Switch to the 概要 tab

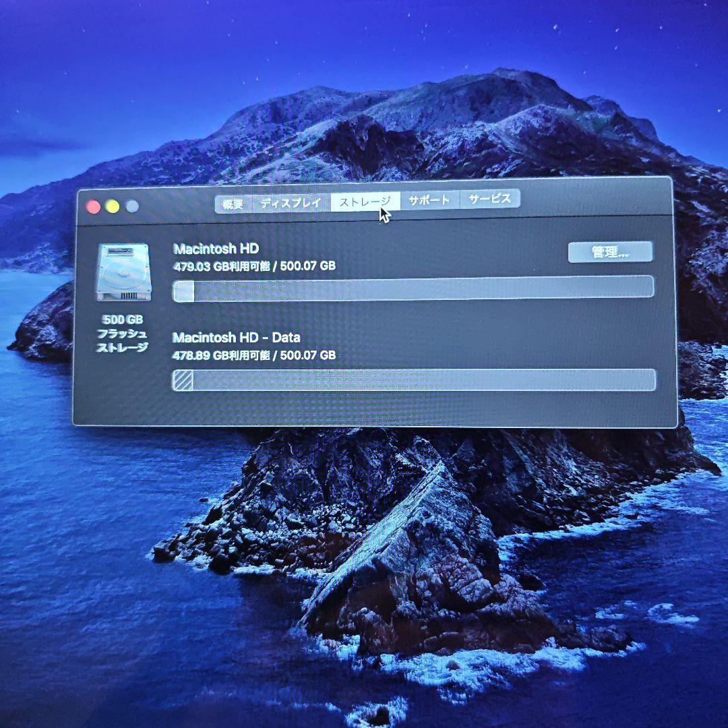234,200
